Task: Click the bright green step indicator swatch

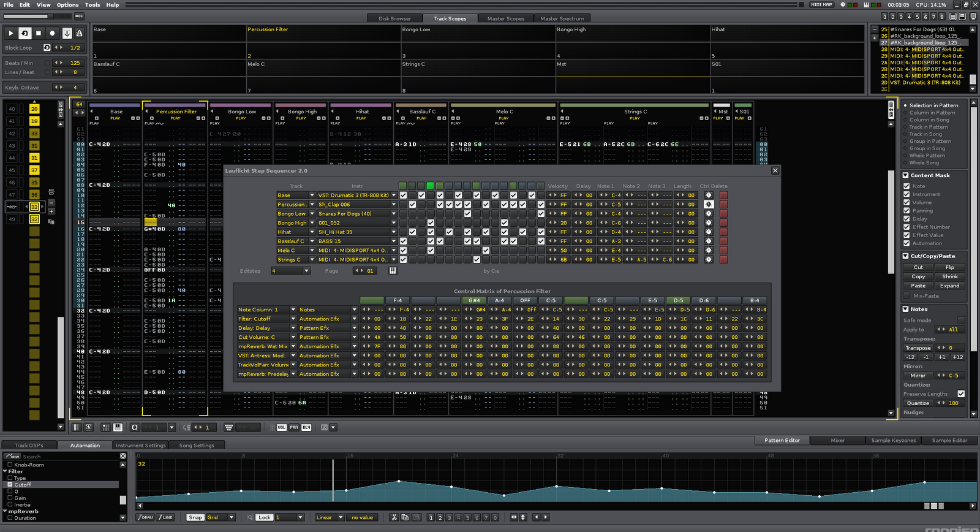Action: pos(430,186)
